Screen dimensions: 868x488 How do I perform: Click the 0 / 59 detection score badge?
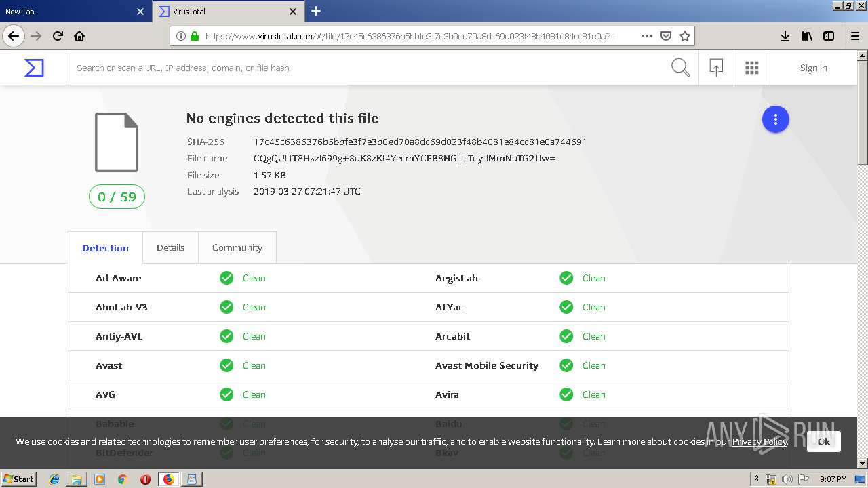tap(117, 197)
